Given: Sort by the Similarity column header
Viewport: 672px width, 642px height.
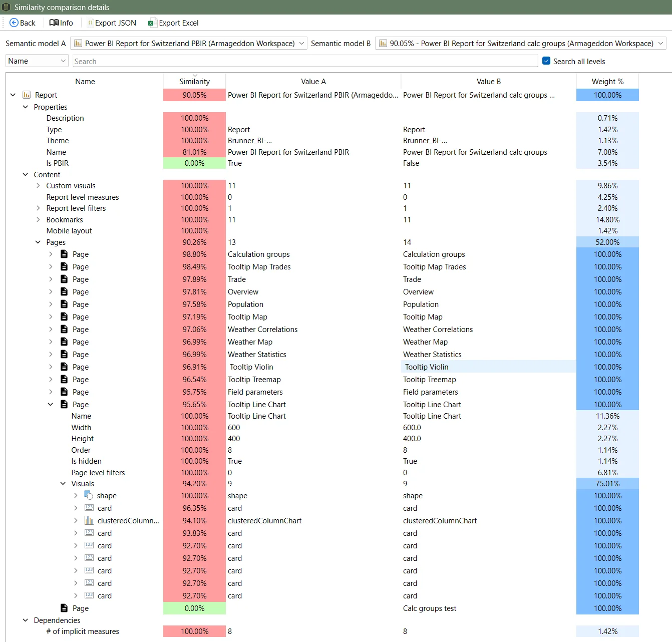Looking at the screenshot, I should click(194, 81).
